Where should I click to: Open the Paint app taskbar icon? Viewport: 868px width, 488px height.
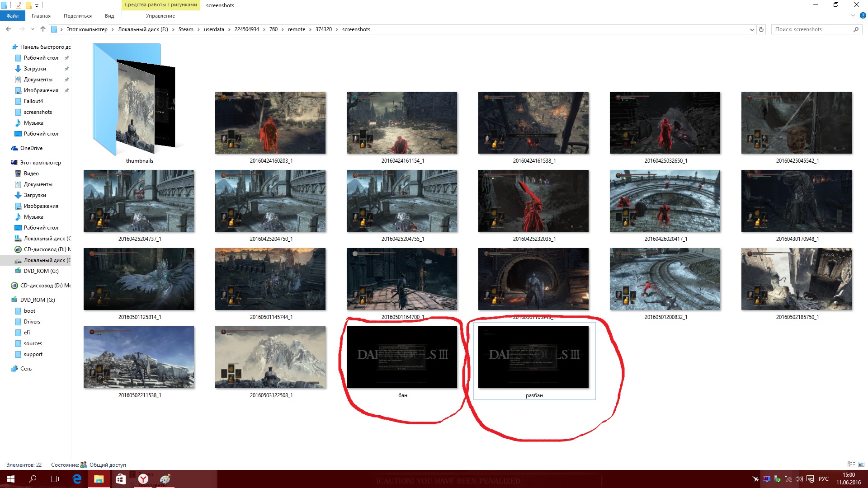165,479
